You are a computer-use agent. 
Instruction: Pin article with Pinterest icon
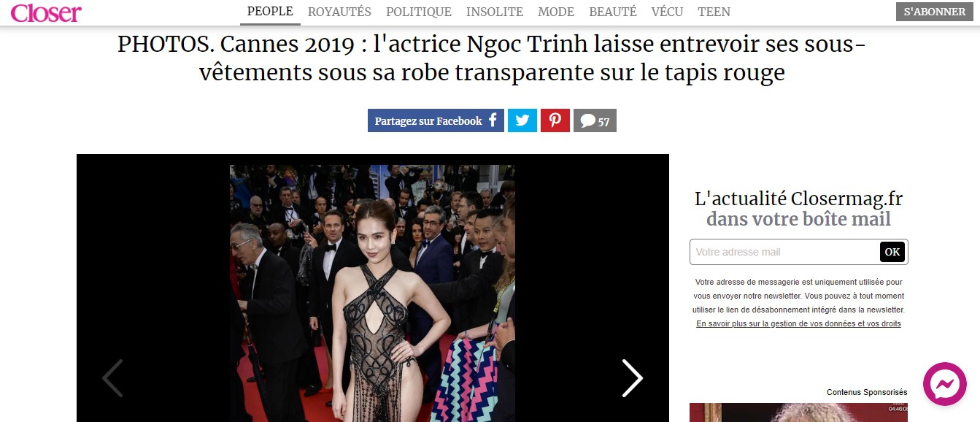point(555,120)
